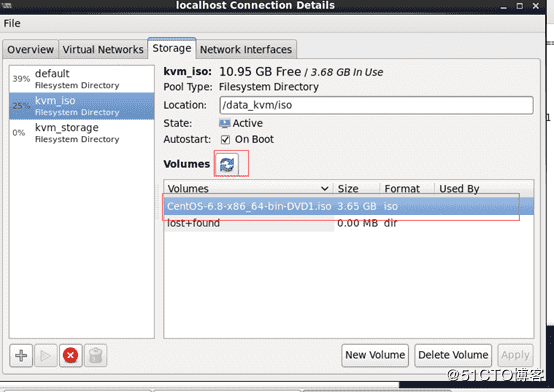Click the 10.95 GB Free text

pyautogui.click(x=260, y=72)
